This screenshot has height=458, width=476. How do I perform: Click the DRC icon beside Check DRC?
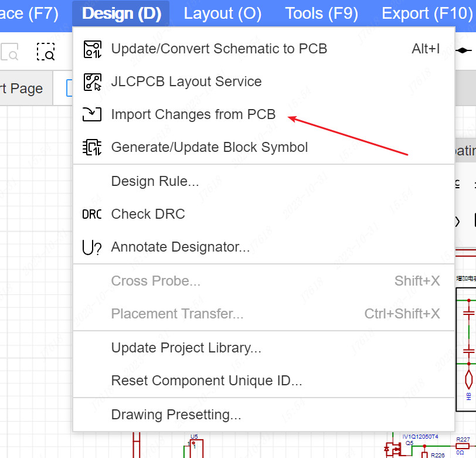click(x=92, y=214)
